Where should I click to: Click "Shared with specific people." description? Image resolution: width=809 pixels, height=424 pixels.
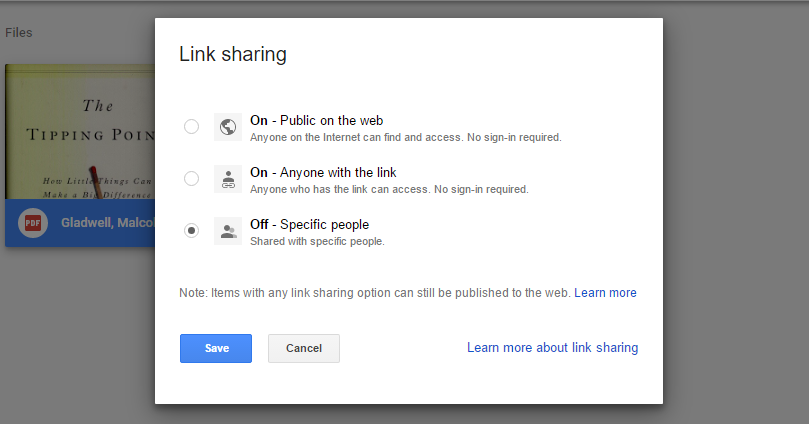pyautogui.click(x=317, y=241)
